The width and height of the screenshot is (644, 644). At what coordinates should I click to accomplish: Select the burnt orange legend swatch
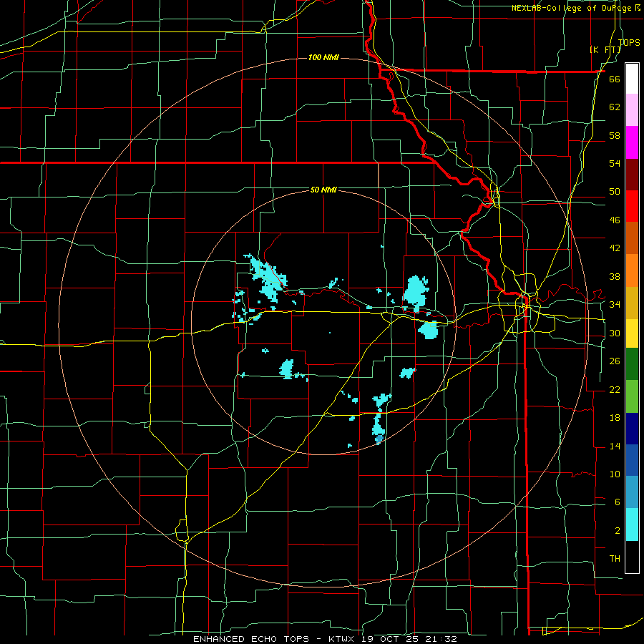tap(632, 238)
